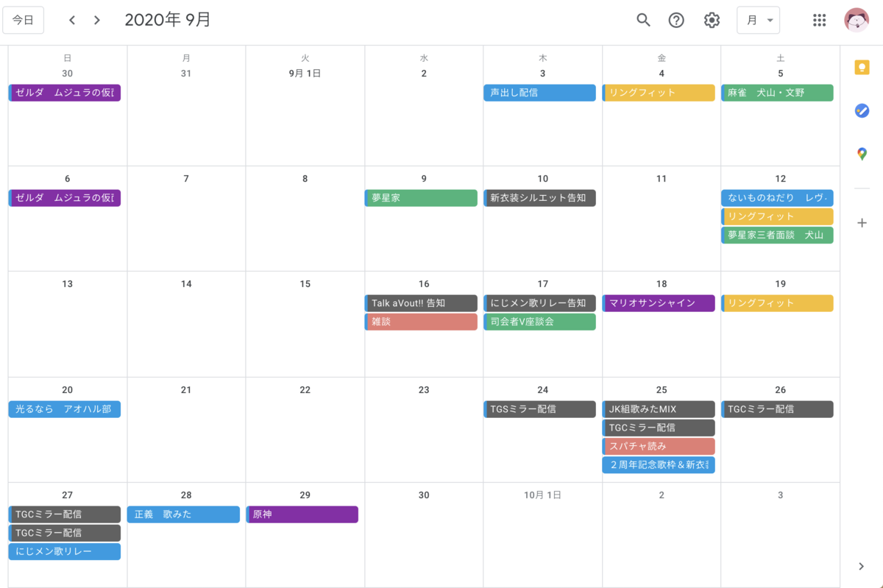This screenshot has width=883, height=588.
Task: Open the Google apps grid
Action: click(820, 20)
